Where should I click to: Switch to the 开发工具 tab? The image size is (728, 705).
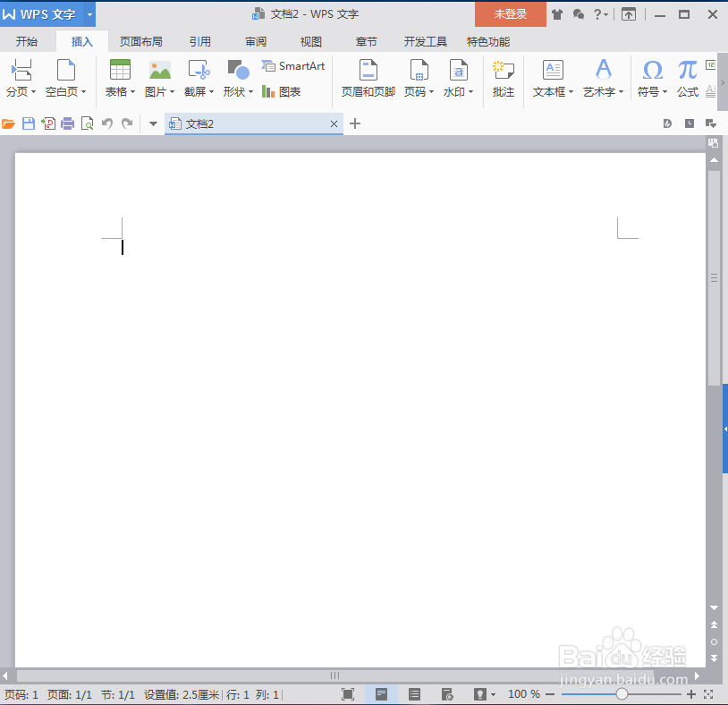(x=426, y=42)
